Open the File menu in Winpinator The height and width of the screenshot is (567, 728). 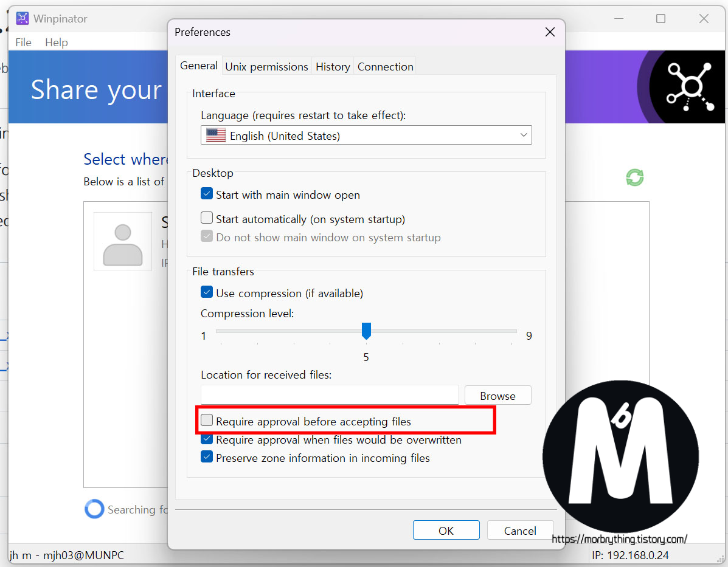[x=23, y=42]
